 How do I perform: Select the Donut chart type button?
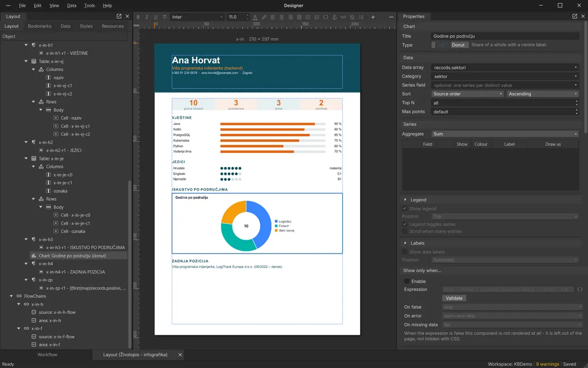(x=458, y=45)
